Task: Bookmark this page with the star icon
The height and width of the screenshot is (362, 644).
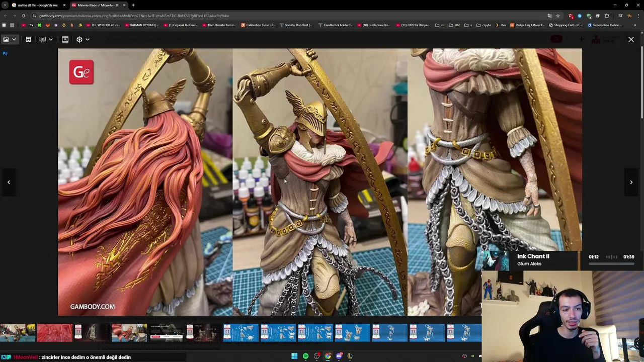Action: click(557, 16)
